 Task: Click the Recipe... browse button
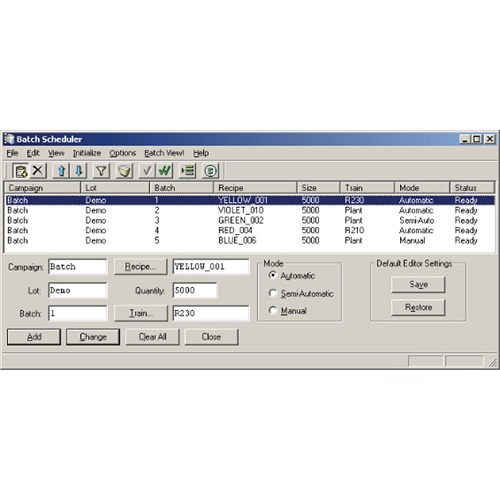pyautogui.click(x=140, y=267)
